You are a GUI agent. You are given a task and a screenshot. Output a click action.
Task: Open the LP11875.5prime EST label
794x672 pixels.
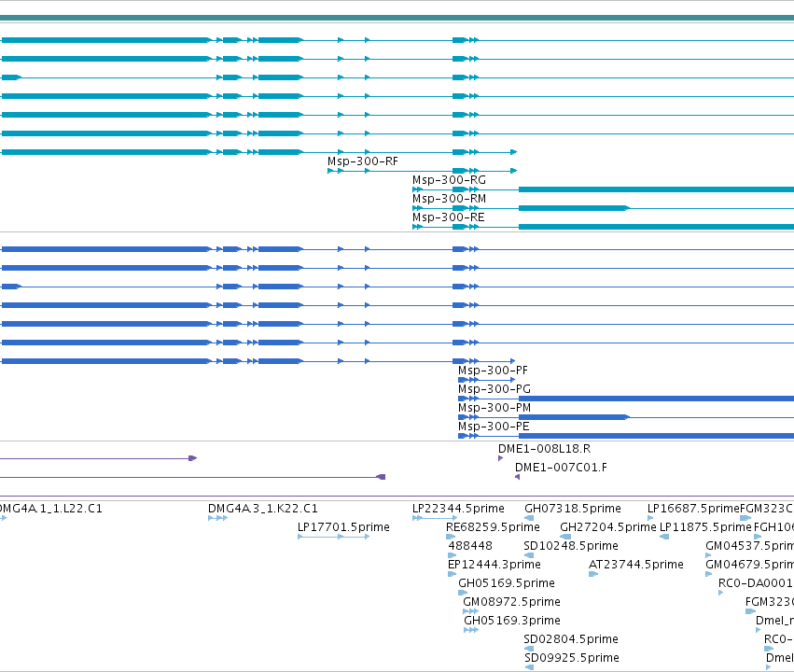tap(705, 527)
